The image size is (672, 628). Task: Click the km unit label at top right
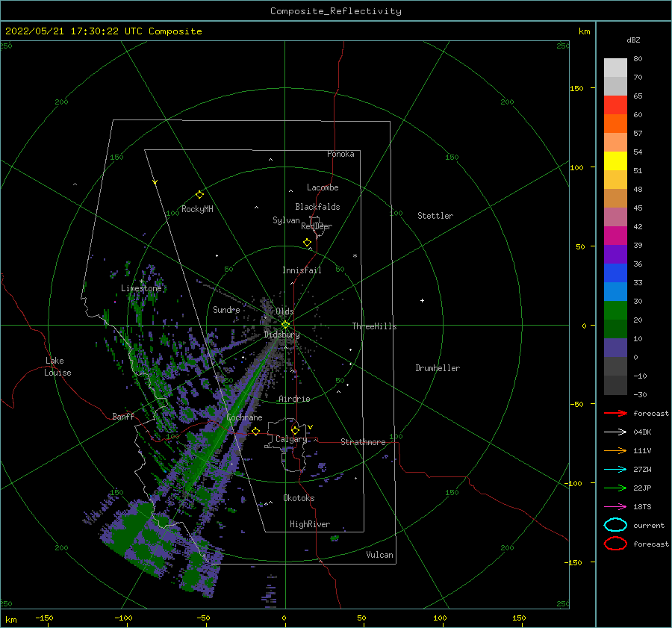click(584, 31)
